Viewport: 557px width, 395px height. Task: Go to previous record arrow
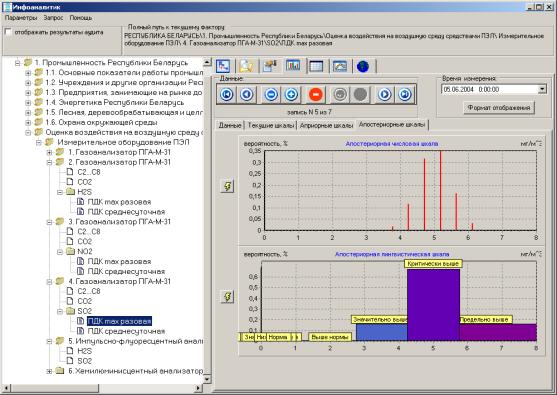tap(247, 94)
